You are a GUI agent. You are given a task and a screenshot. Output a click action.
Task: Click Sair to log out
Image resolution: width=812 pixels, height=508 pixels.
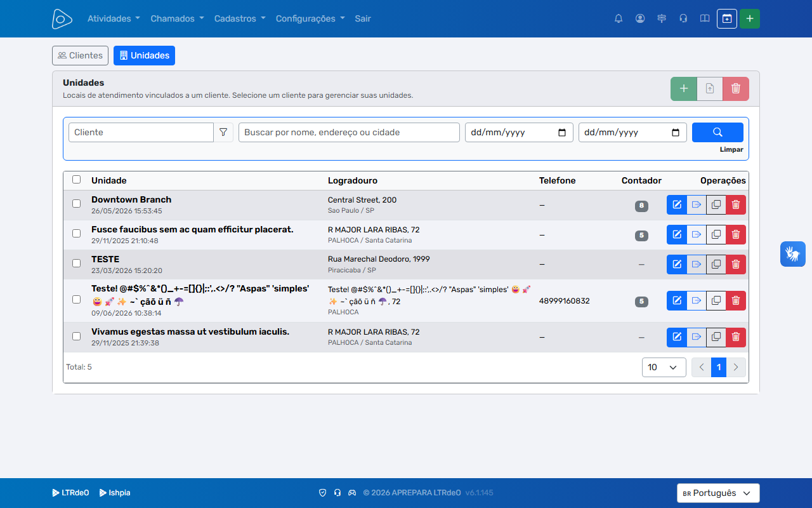tap(363, 18)
